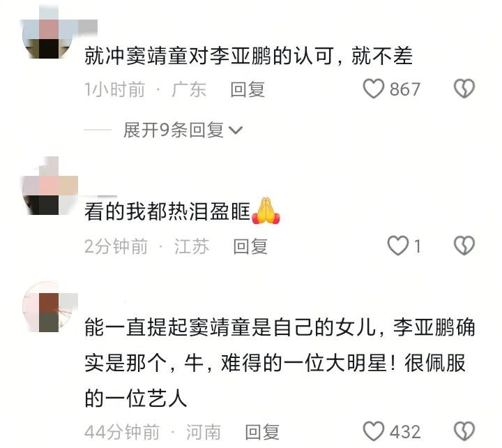Tap the 看的我都热泪盈眶 comment text
The height and width of the screenshot is (448, 502).
[x=167, y=211]
